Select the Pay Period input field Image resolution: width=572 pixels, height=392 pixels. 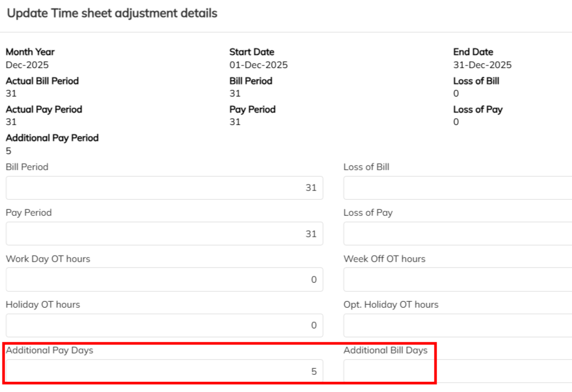click(x=164, y=234)
